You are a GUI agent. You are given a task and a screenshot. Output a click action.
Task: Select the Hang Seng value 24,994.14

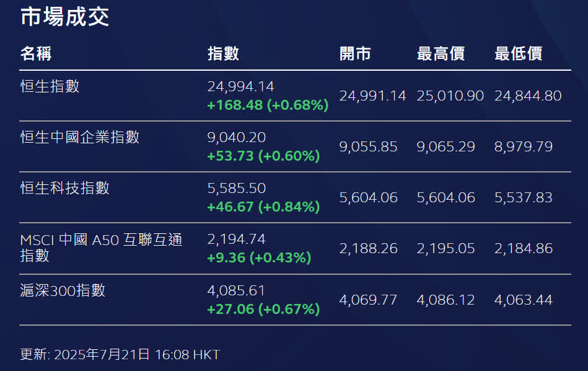pyautogui.click(x=241, y=87)
